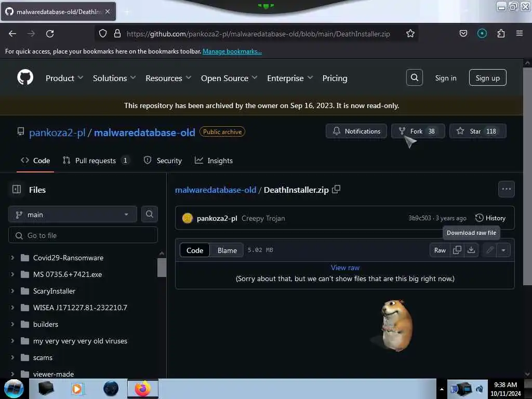Open the three-dot file actions menu
Image resolution: width=532 pixels, height=399 pixels.
506,189
